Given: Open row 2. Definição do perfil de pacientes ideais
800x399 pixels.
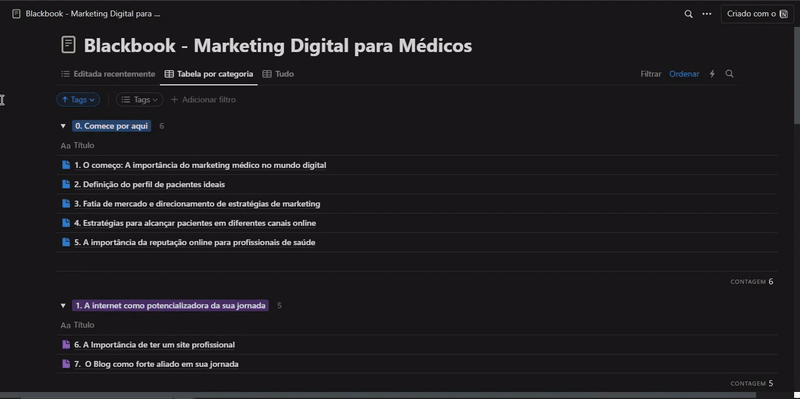Looking at the screenshot, I should pyautogui.click(x=149, y=184).
